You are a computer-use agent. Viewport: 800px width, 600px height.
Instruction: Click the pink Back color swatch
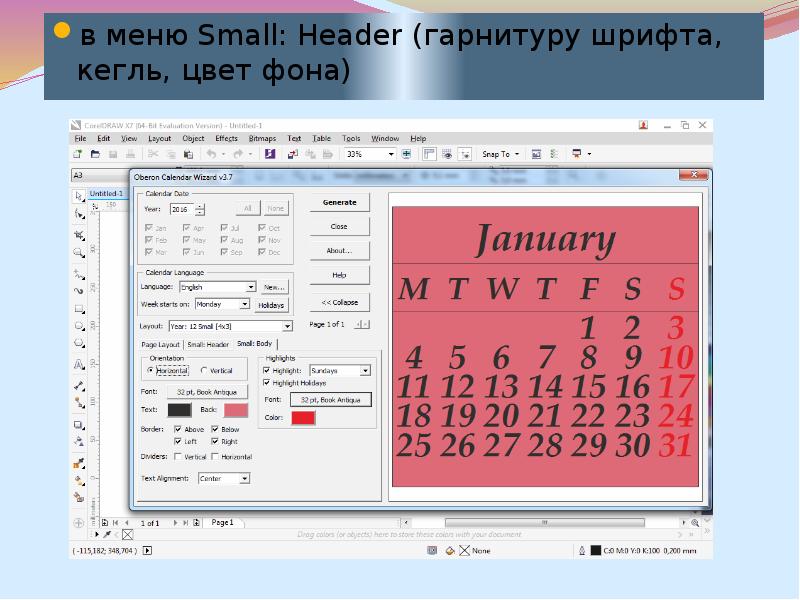point(235,410)
